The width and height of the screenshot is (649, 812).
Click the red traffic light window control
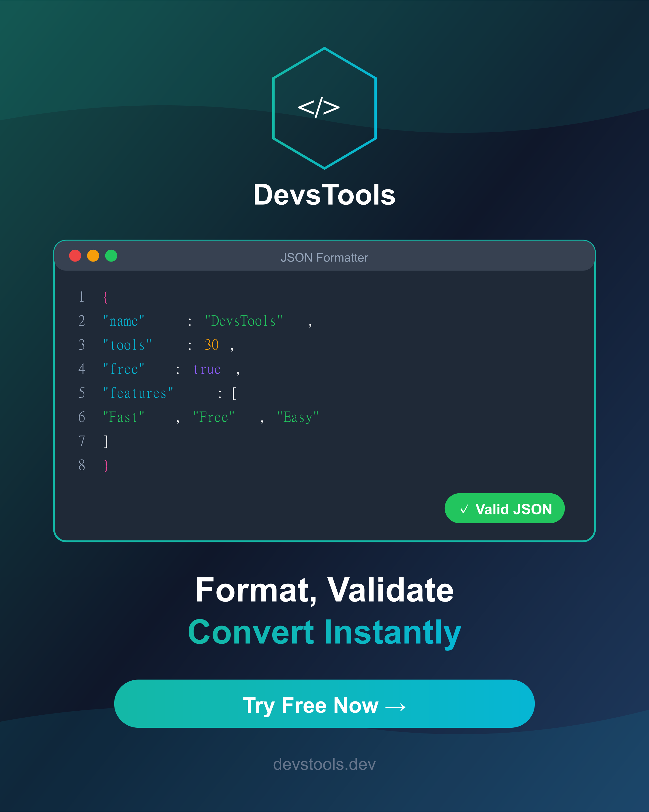75,256
